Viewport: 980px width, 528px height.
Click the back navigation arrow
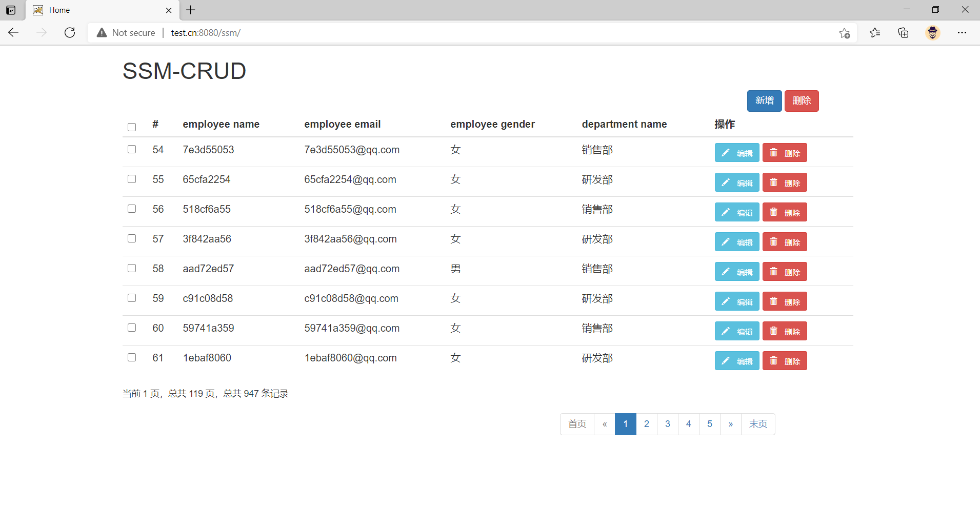pos(14,33)
